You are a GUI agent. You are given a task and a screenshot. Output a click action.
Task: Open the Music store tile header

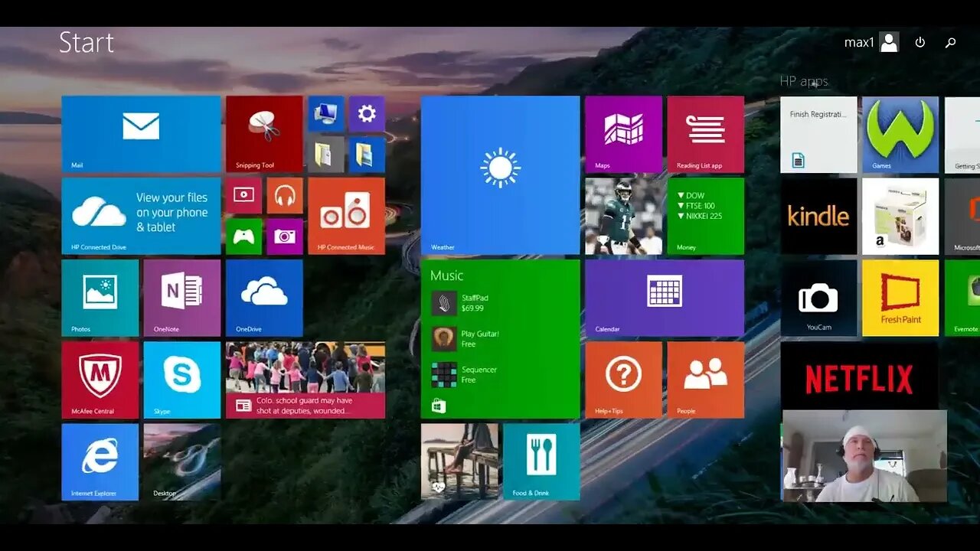pyautogui.click(x=446, y=275)
